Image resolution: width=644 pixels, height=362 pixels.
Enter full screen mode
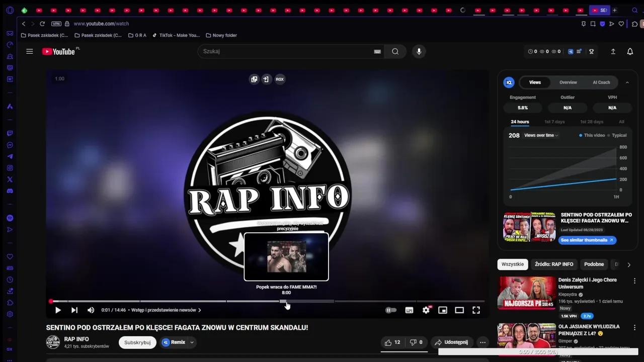point(476,310)
